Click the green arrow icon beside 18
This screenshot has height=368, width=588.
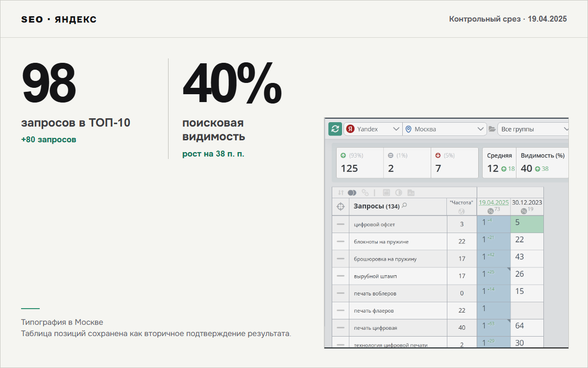tap(504, 169)
